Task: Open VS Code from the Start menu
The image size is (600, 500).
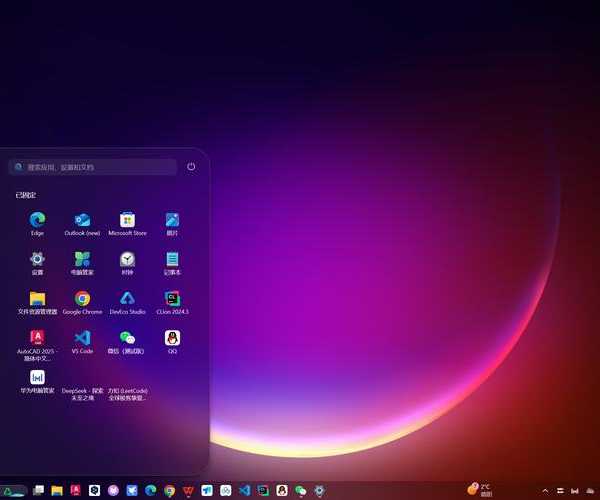Action: click(82, 342)
